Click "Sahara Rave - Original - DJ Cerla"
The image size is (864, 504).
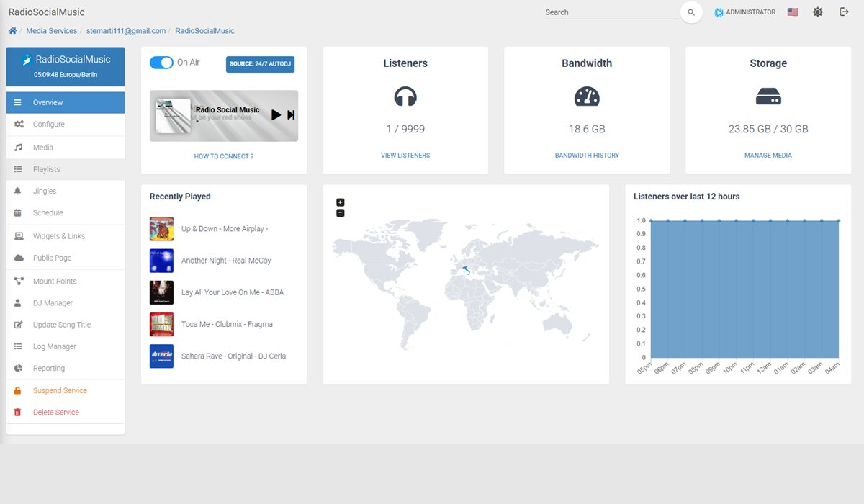(x=233, y=356)
